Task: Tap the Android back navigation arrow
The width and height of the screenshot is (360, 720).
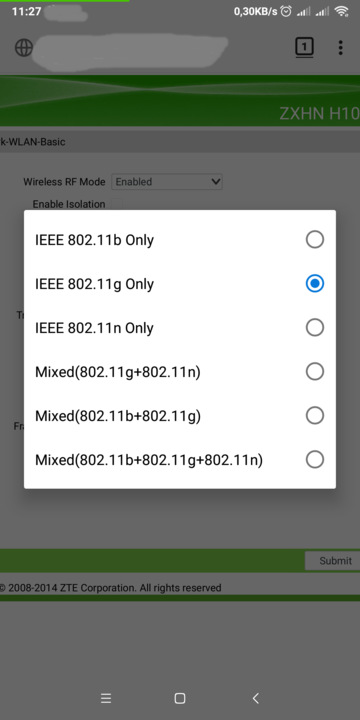Action: pos(256,698)
